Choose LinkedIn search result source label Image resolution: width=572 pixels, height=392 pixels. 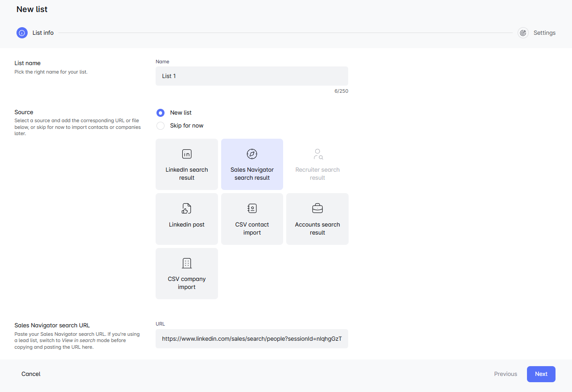187,173
